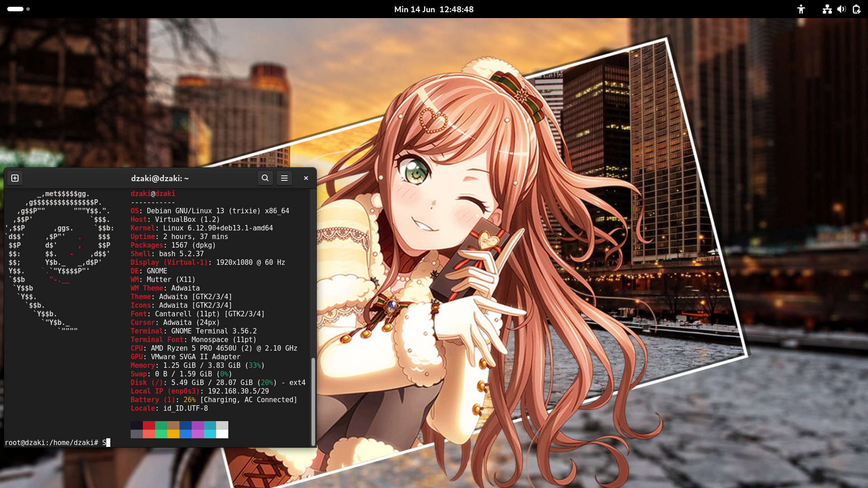Screen dimensions: 868x488
Task: Click the dark blue swatch in top row
Action: (185, 425)
